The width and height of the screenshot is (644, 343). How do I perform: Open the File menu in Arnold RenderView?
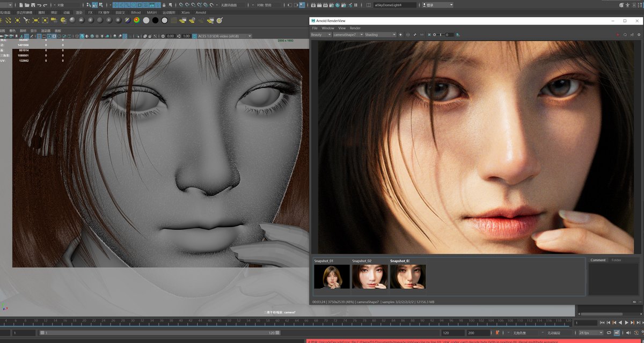tap(315, 28)
